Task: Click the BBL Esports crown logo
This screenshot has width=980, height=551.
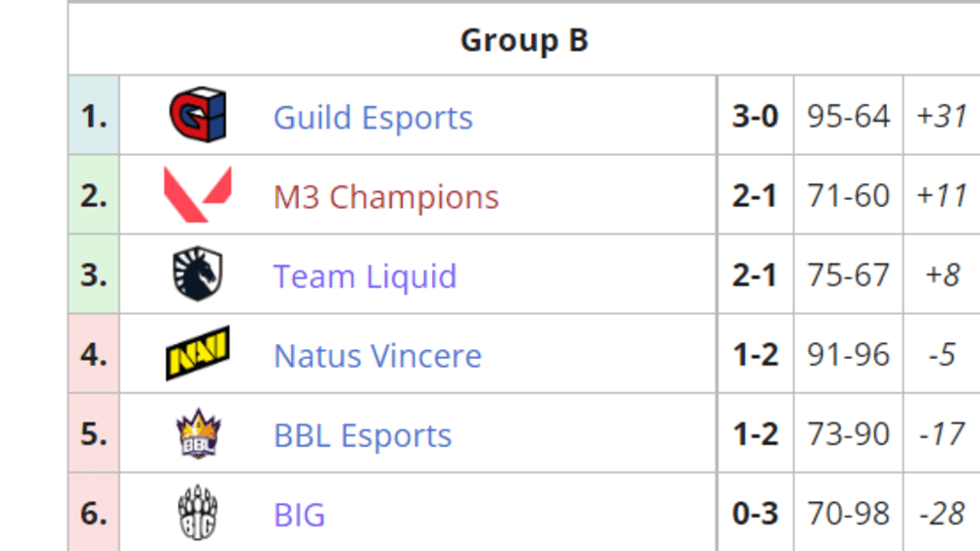Action: (198, 432)
